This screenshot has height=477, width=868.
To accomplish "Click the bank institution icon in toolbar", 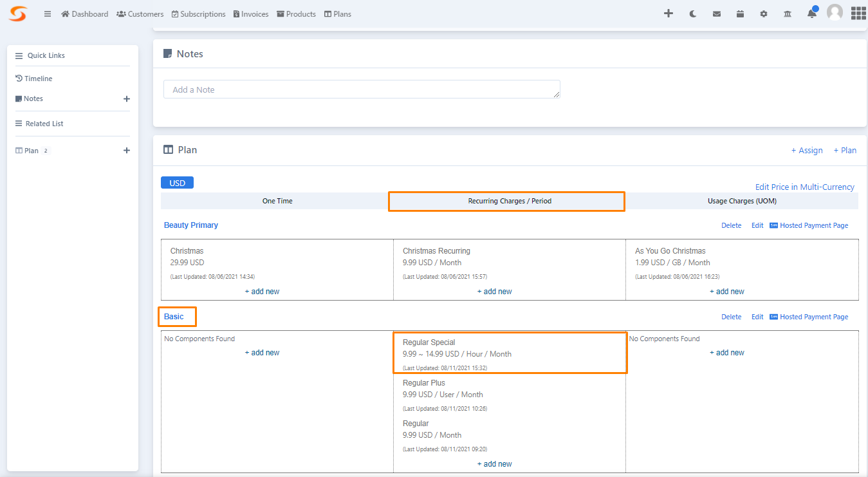I will point(787,13).
